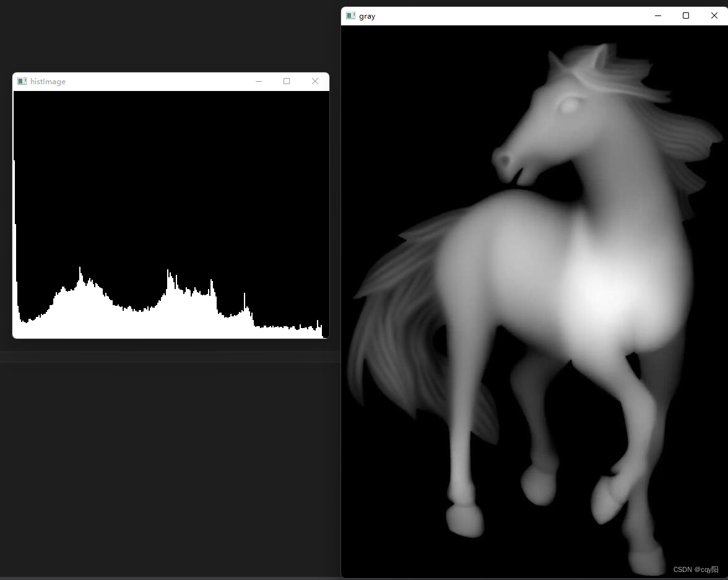This screenshot has width=728, height=580.
Task: Click the CSDN watermark text
Action: pyautogui.click(x=696, y=569)
